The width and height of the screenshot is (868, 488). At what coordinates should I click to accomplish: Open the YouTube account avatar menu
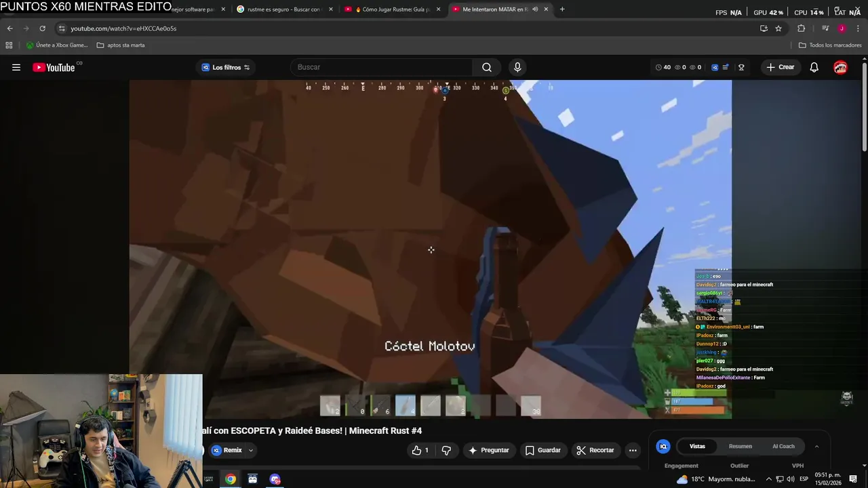pos(840,67)
